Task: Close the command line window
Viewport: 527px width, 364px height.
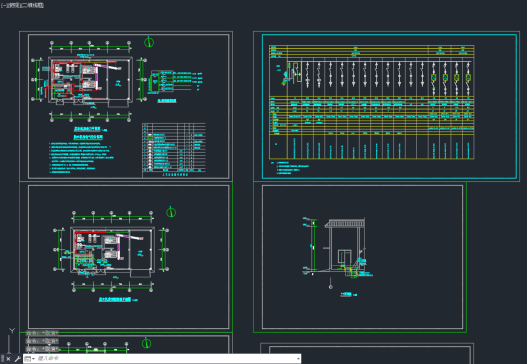Action: tap(8, 359)
